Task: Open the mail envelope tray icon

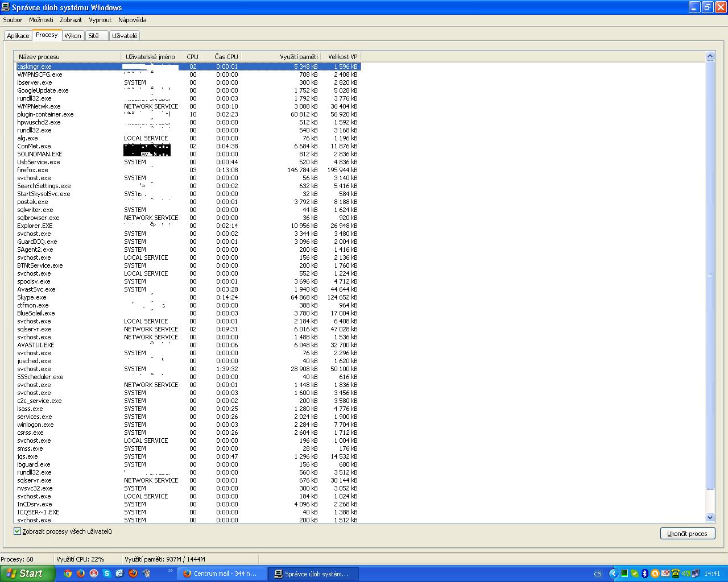Action: 665,573
